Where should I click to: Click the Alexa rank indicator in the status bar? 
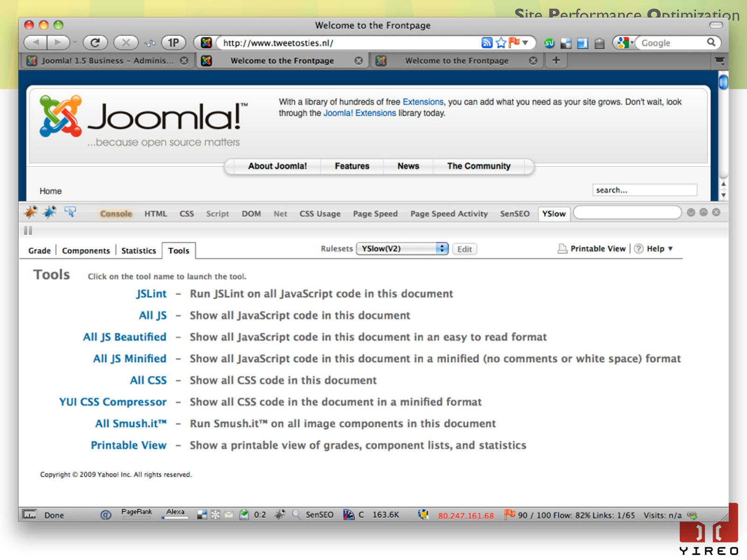(x=176, y=514)
